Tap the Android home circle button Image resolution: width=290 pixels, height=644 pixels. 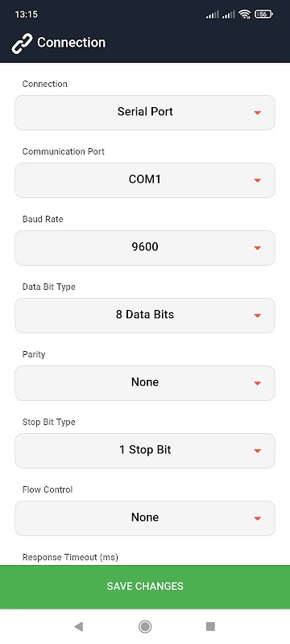coord(145,626)
